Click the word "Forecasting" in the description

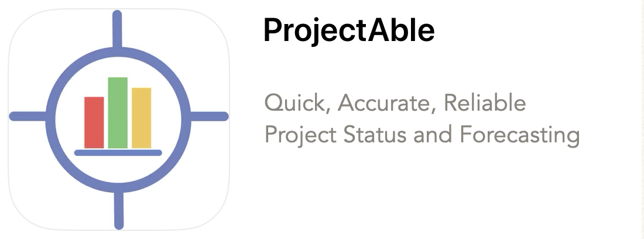click(519, 135)
